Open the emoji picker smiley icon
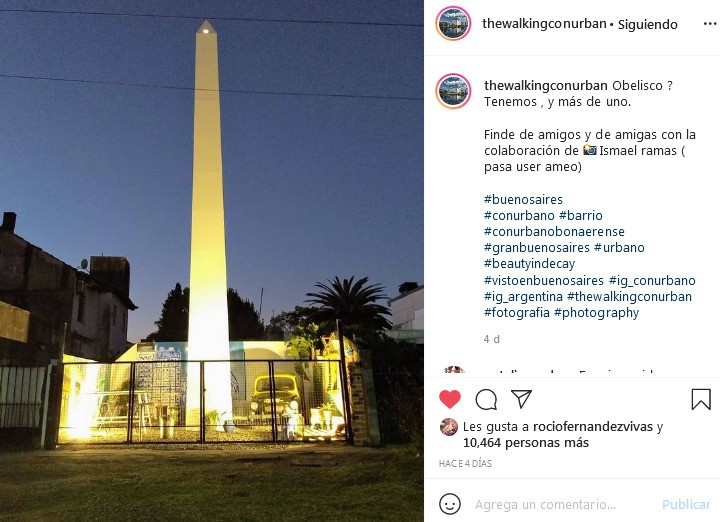This screenshot has width=720, height=522. coord(450,504)
